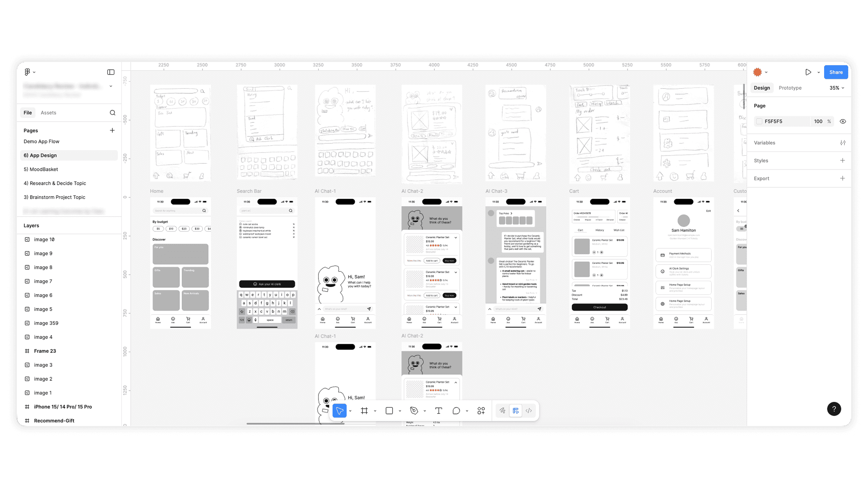Select the Comment tool

[456, 411]
